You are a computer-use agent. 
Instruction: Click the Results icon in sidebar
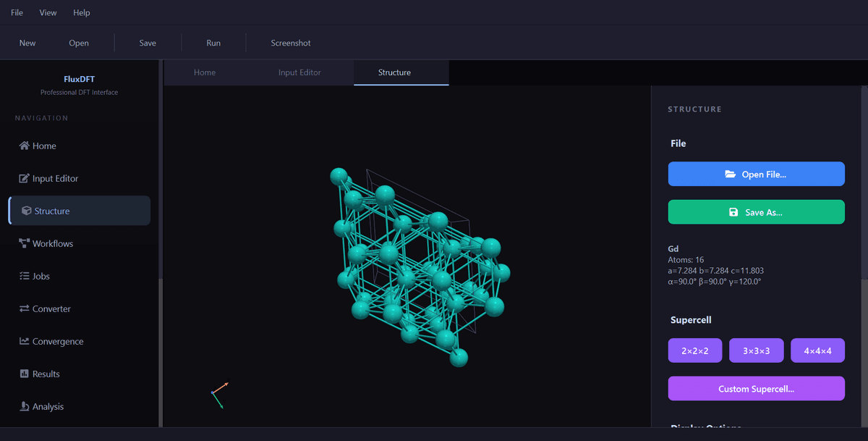[24, 374]
